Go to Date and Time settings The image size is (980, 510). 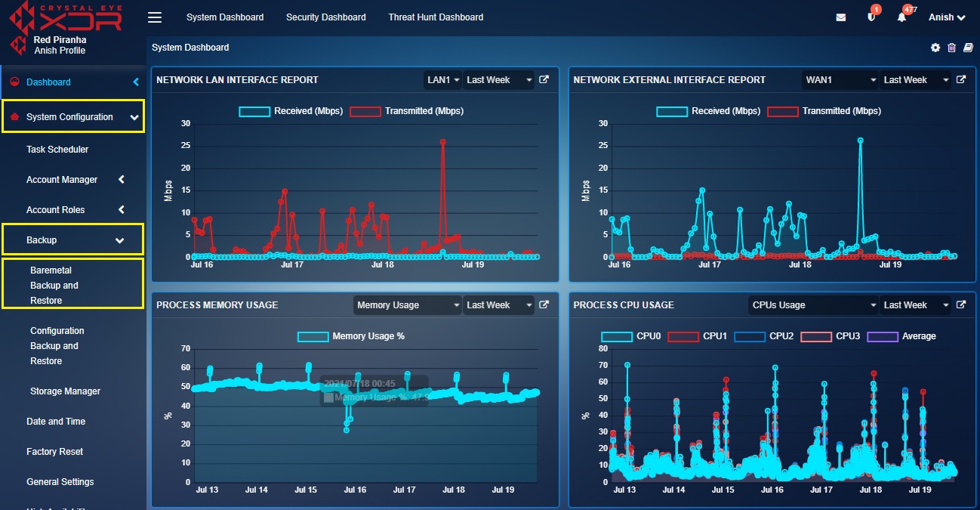point(56,422)
